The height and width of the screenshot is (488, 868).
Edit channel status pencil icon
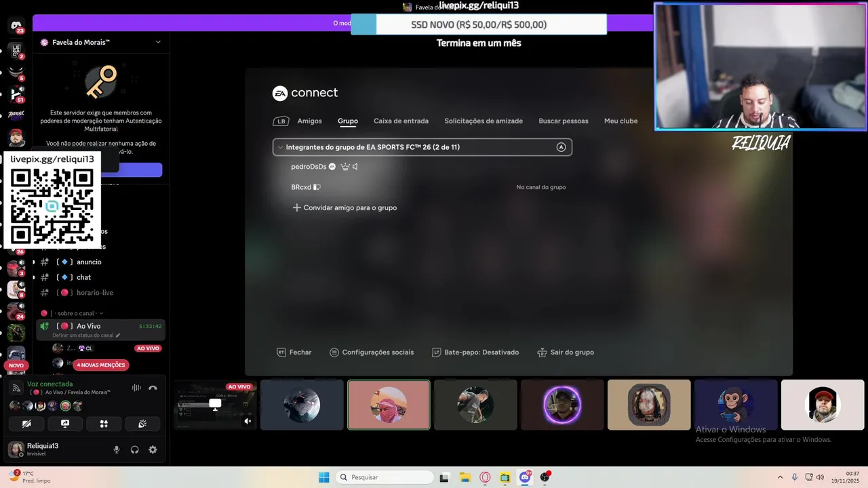coord(118,335)
